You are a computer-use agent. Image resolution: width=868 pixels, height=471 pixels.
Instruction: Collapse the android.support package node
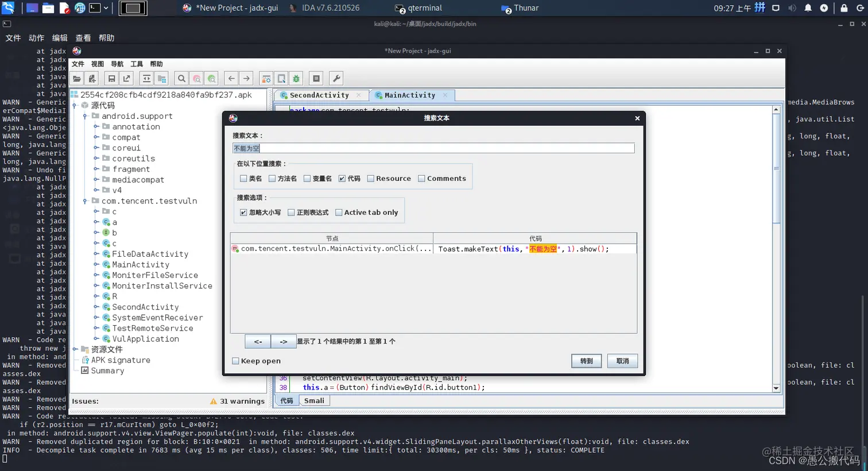click(x=85, y=116)
